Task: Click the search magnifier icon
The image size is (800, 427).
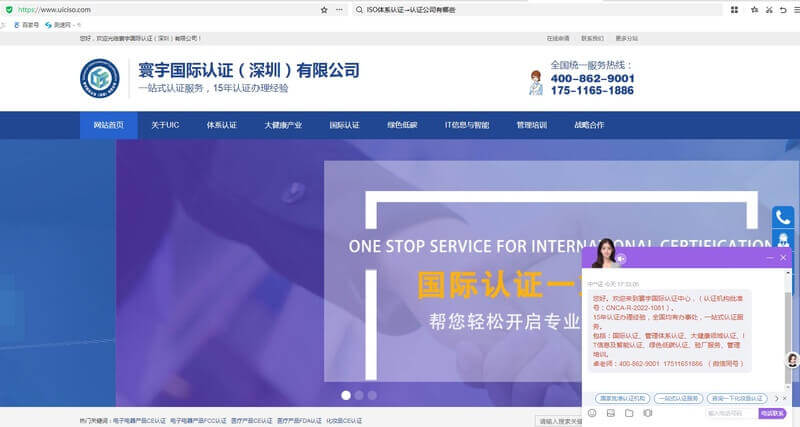Action: point(359,10)
